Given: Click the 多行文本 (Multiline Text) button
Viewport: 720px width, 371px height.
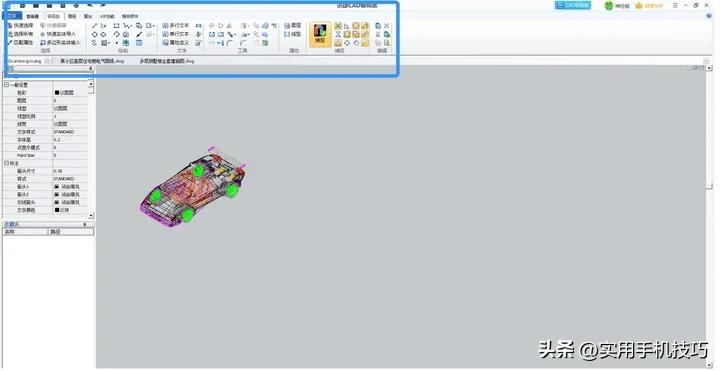Looking at the screenshot, I should pos(176,26).
